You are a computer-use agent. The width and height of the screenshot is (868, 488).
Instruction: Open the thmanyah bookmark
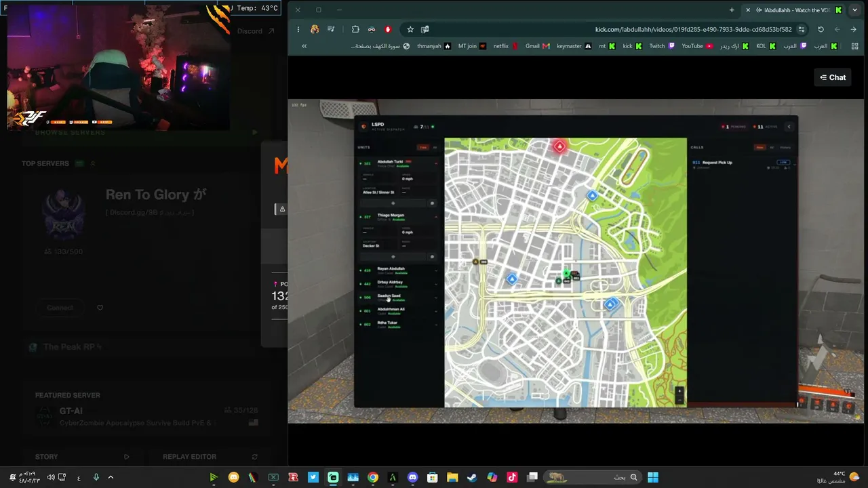pyautogui.click(x=434, y=46)
